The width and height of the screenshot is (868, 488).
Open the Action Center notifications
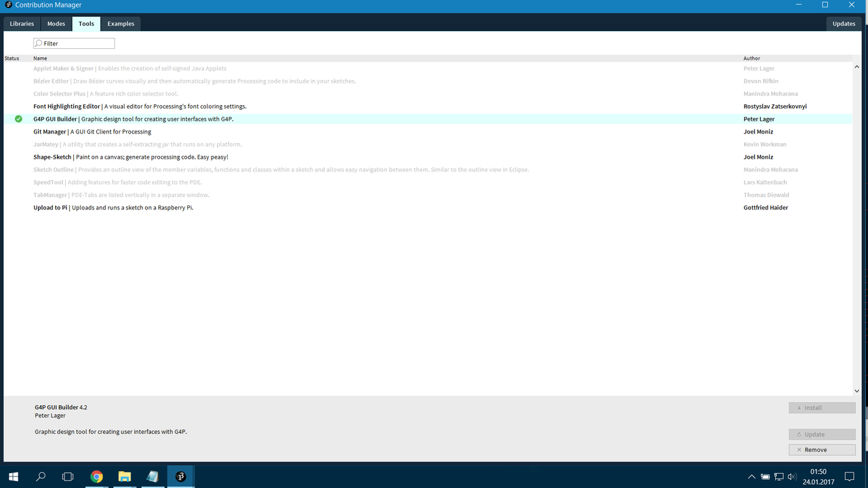[x=849, y=476]
